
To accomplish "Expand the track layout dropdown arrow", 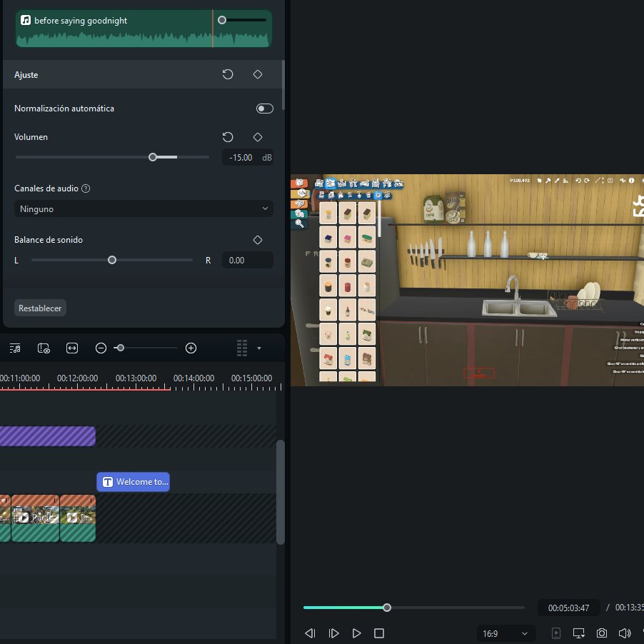I will point(258,348).
